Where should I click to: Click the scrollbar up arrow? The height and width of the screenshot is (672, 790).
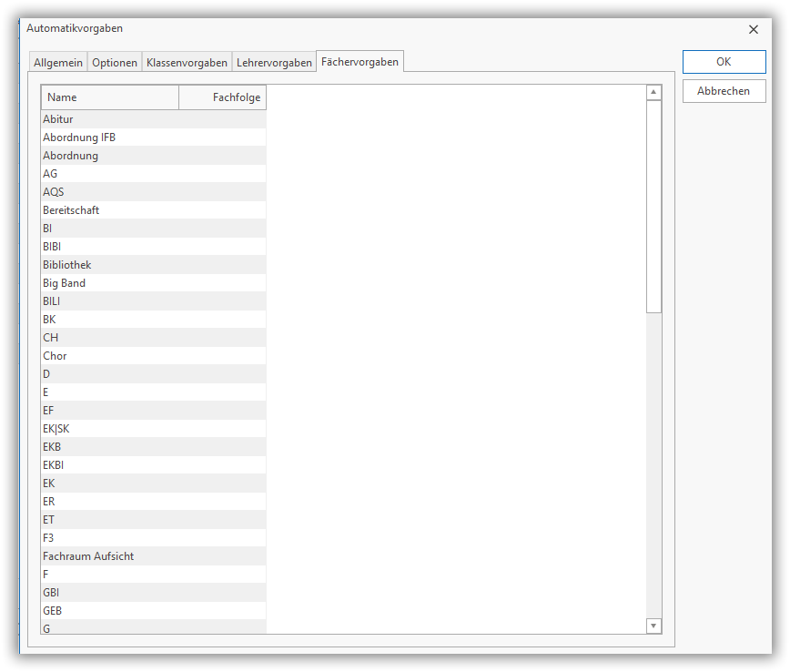click(653, 93)
